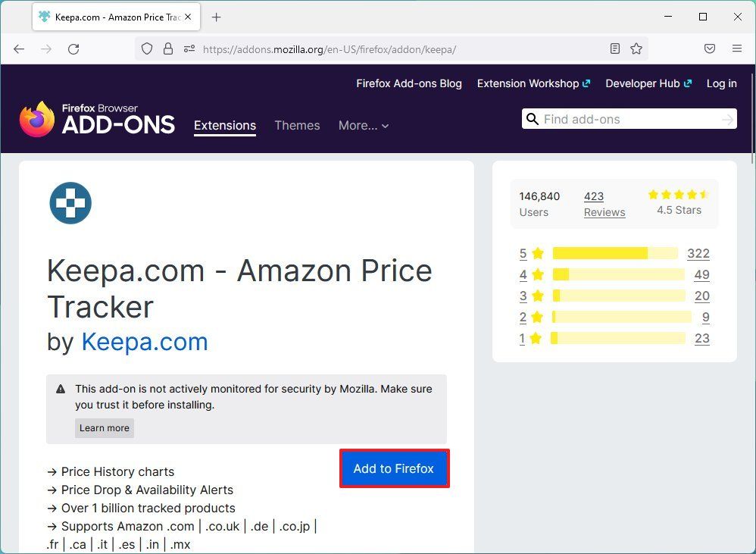
Task: Open the application hamburger menu
Action: 737,48
